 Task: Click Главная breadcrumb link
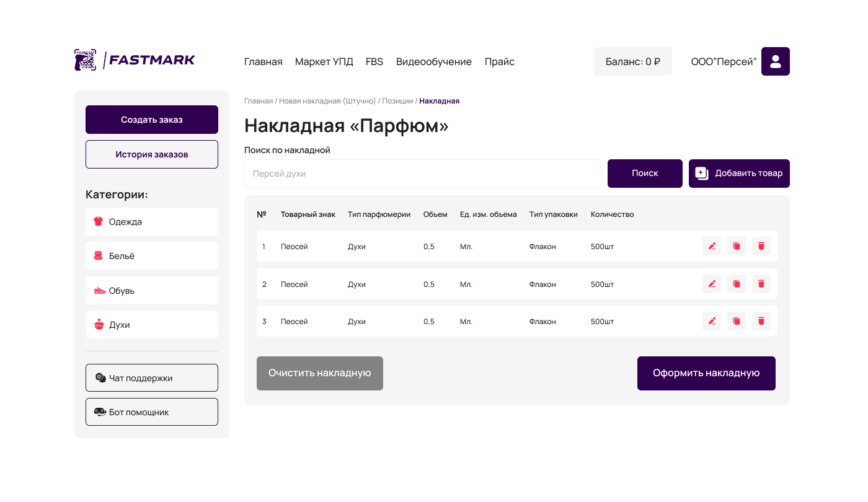[259, 100]
